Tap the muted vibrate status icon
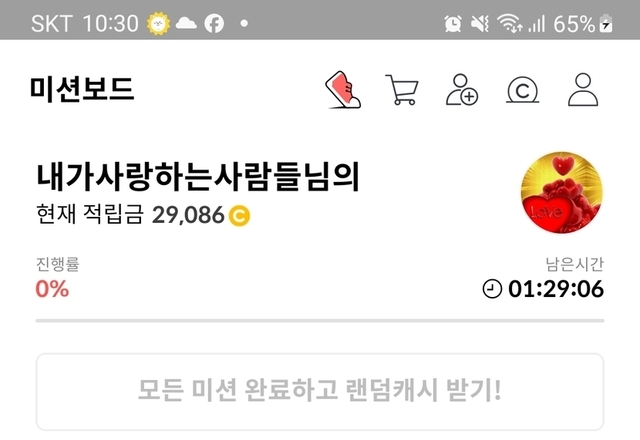The height and width of the screenshot is (440, 640). [480, 23]
